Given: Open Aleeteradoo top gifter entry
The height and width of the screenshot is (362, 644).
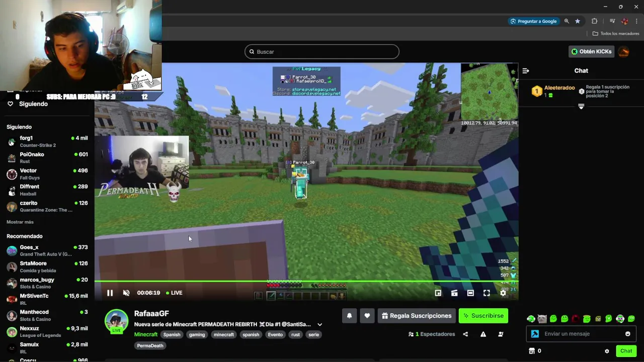Looking at the screenshot, I should tap(553, 91).
